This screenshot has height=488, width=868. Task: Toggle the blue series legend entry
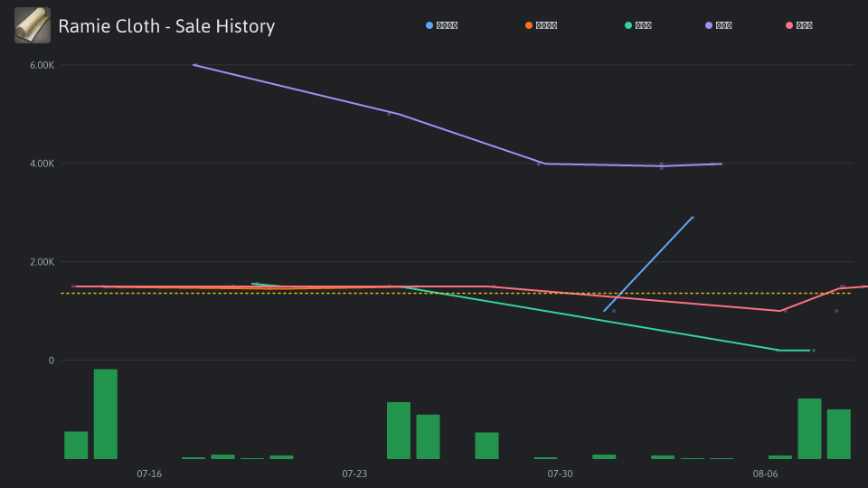click(x=441, y=25)
